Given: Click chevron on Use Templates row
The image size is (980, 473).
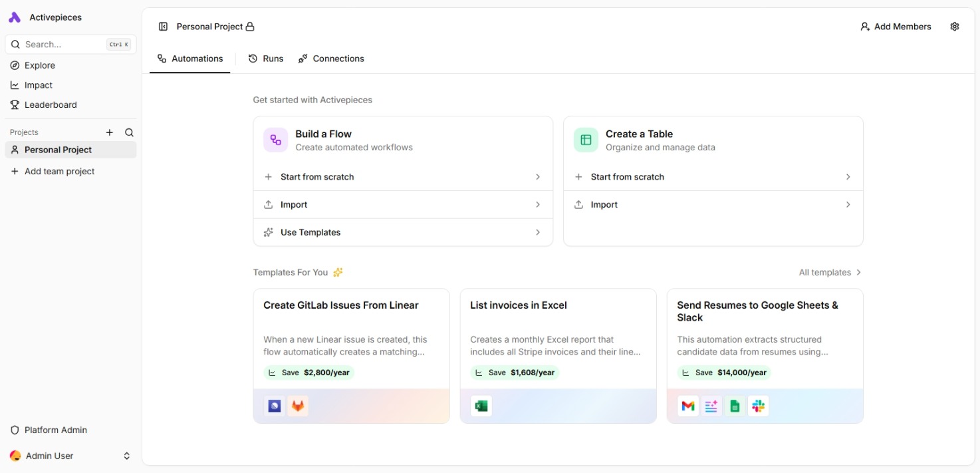Looking at the screenshot, I should pos(538,232).
